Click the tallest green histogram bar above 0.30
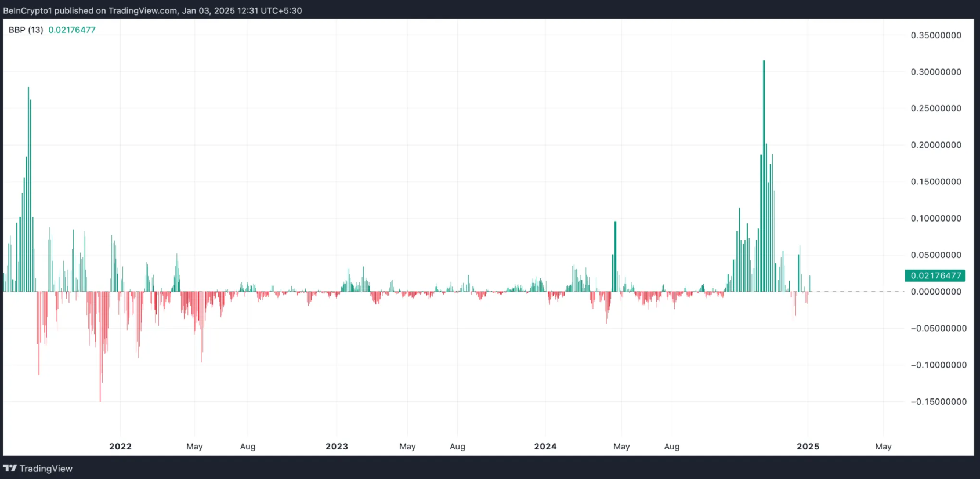Viewport: 980px width, 479px height. [764, 176]
